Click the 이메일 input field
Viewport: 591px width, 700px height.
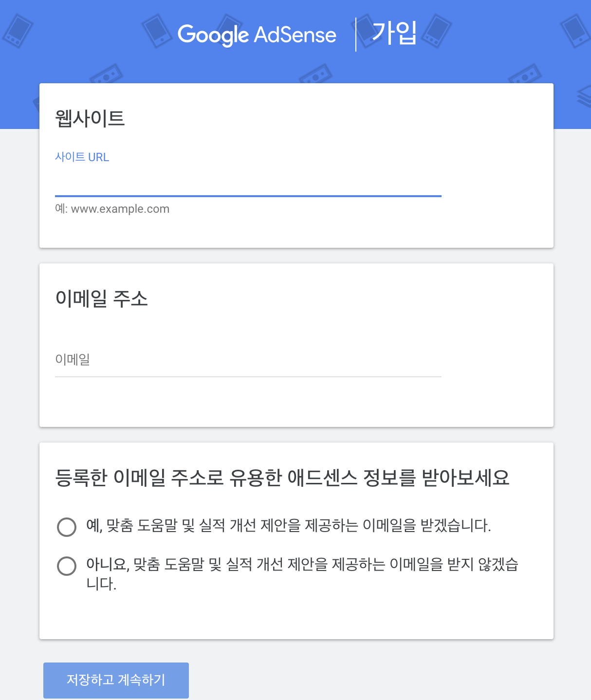click(248, 361)
